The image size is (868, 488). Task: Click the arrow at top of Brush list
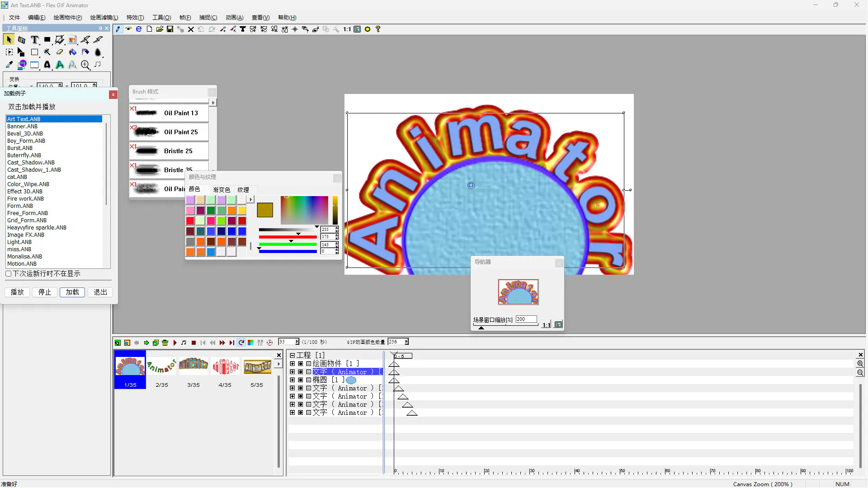coord(213,103)
